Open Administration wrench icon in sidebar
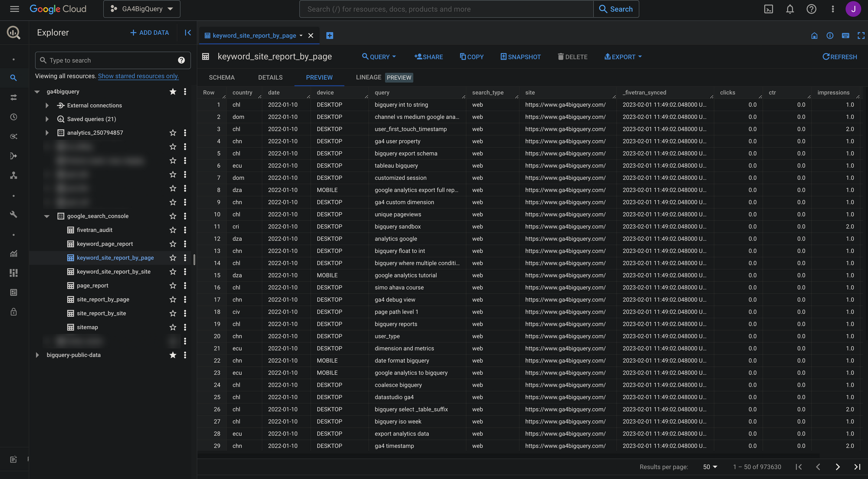This screenshot has width=868, height=479. tap(13, 215)
